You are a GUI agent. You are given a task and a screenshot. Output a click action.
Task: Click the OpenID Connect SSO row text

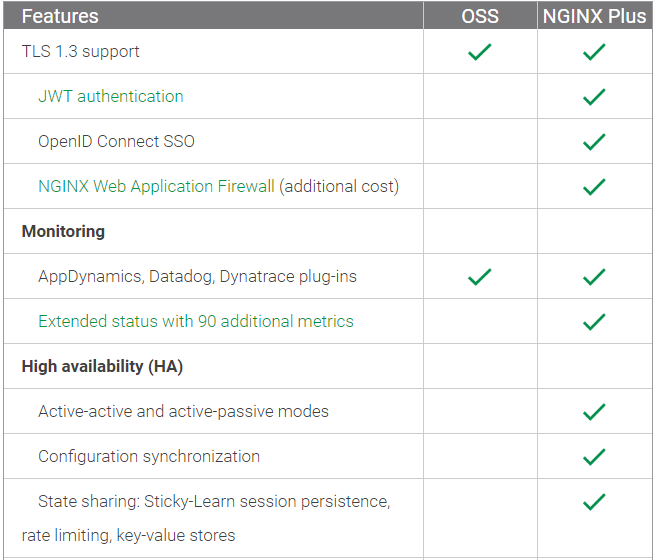(x=116, y=141)
